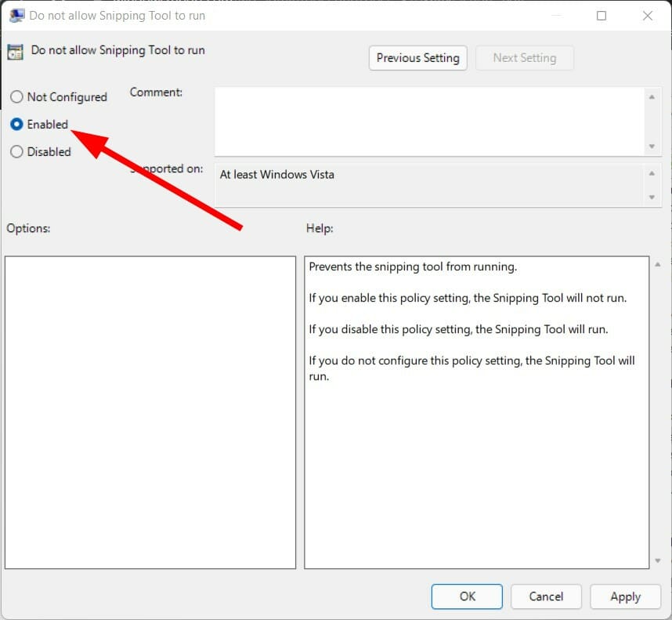This screenshot has height=620, width=672.
Task: Minimize the policy dialog window
Action: pyautogui.click(x=556, y=16)
